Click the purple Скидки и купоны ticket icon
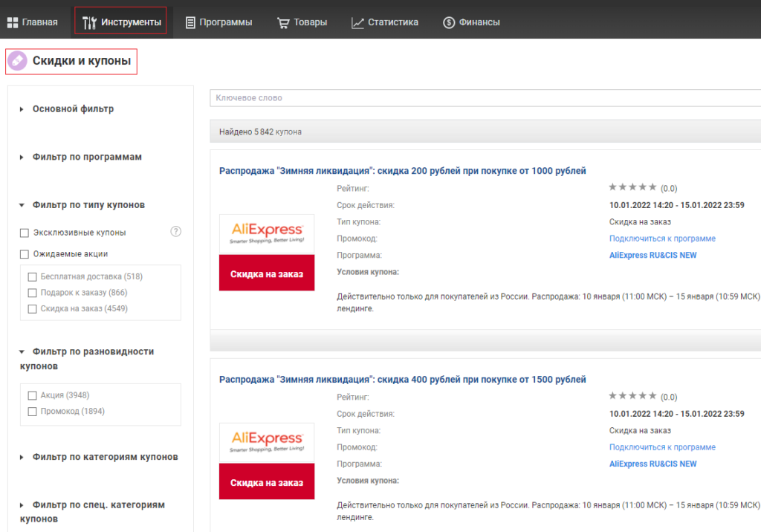 point(18,61)
